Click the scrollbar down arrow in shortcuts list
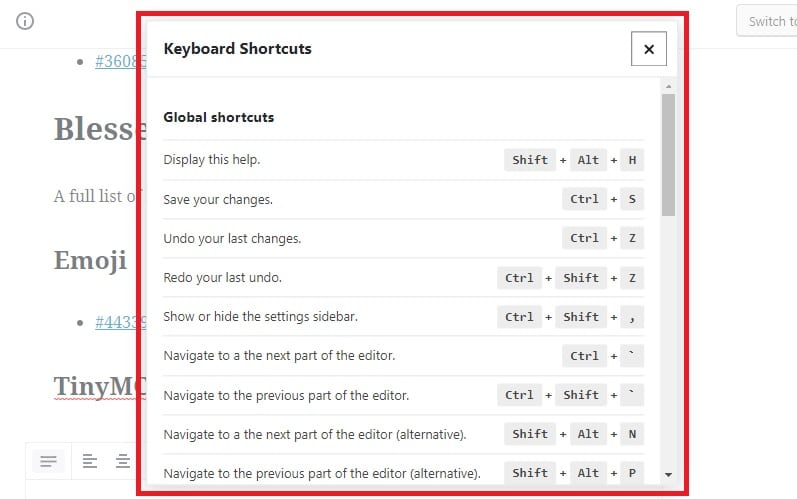The width and height of the screenshot is (797, 499). (668, 475)
